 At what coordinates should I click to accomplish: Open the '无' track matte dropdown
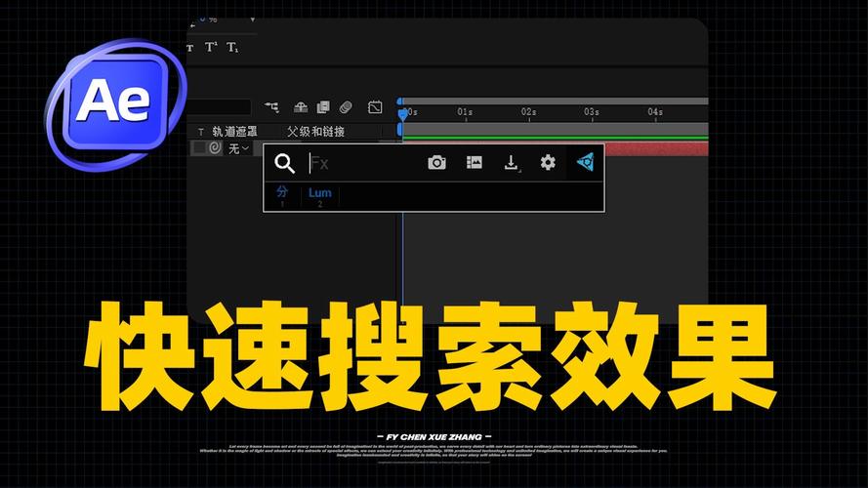coord(238,148)
